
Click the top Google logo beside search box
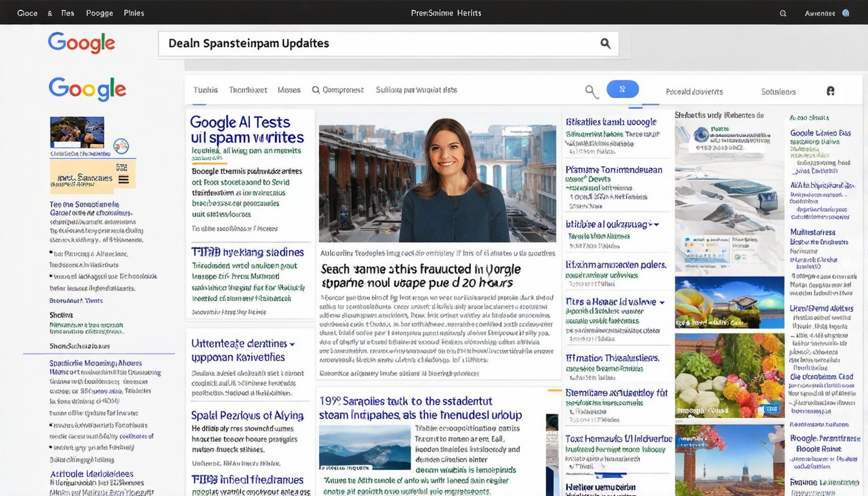click(81, 43)
